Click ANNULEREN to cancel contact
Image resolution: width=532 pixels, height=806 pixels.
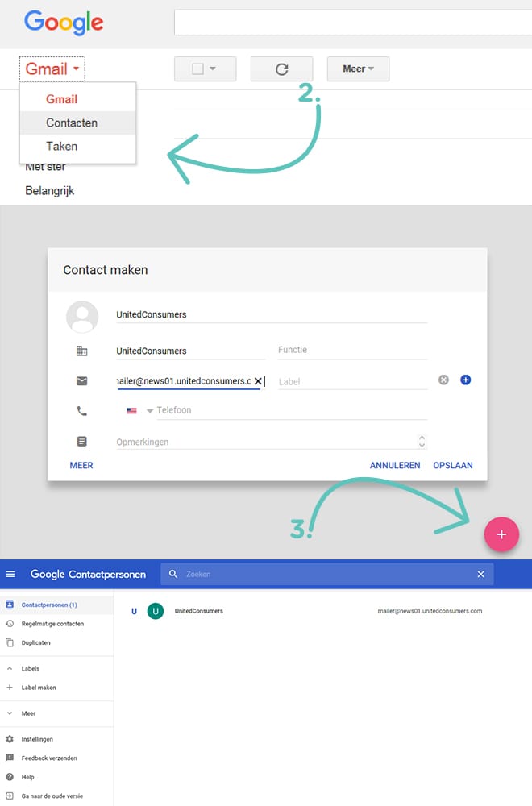pos(395,465)
